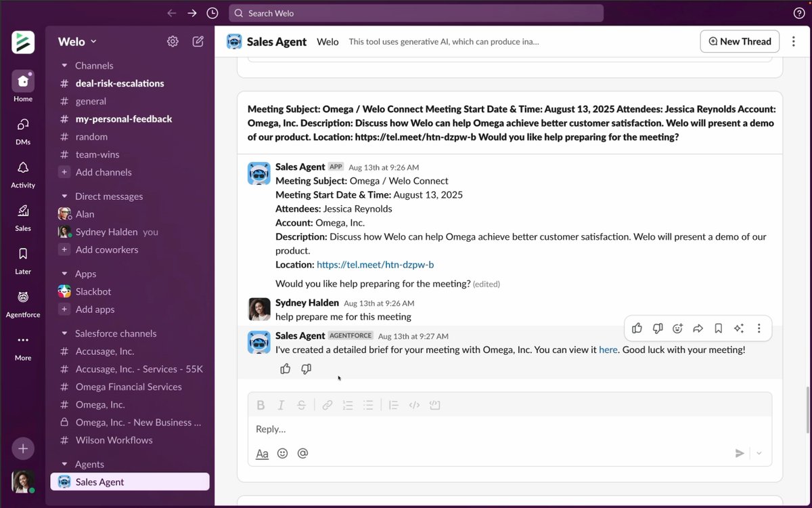812x508 pixels.
Task: Open the send options dropdown arrow
Action: coord(759,453)
